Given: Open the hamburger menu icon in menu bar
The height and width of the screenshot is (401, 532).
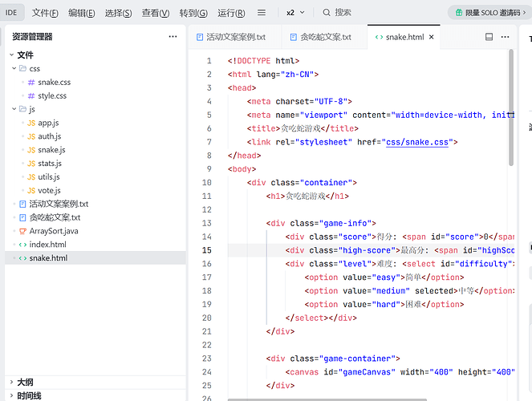Looking at the screenshot, I should (262, 13).
